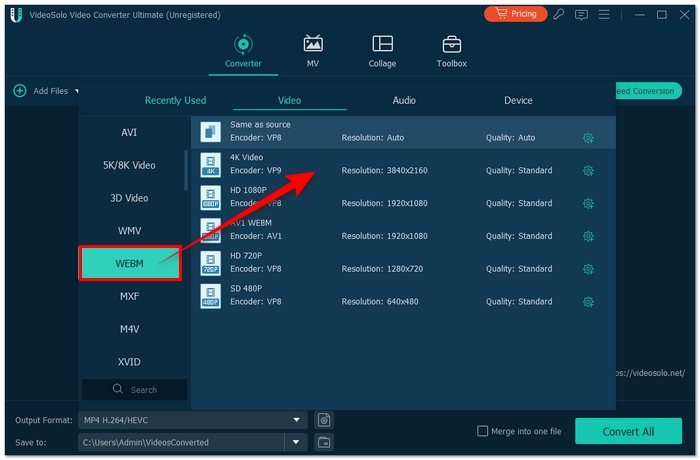Click the HD 720P preset icon
Screen dimensions: 700x460
[210, 263]
